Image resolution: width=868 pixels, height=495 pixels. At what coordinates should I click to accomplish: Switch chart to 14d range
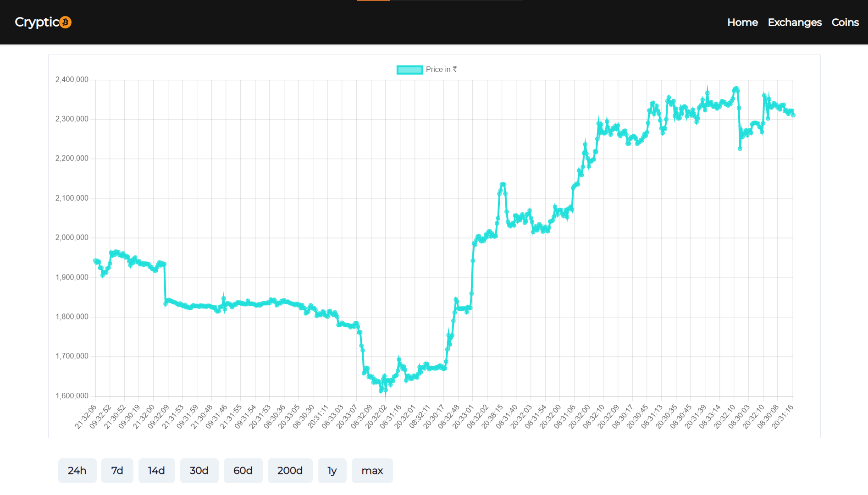[156, 471]
